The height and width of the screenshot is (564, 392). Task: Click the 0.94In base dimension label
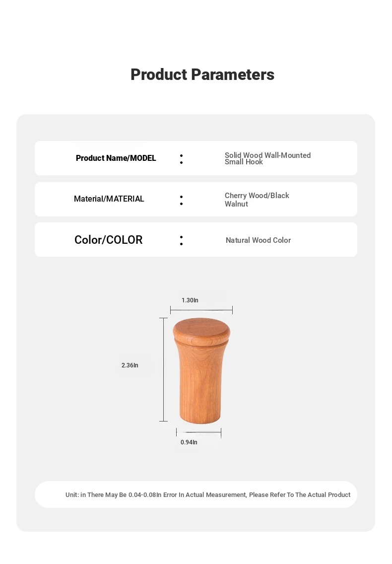[x=189, y=442]
